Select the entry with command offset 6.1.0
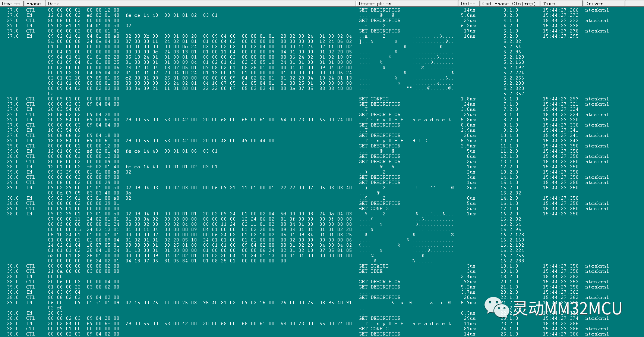Screen dimensions: 644x337 pyautogui.click(x=511, y=99)
